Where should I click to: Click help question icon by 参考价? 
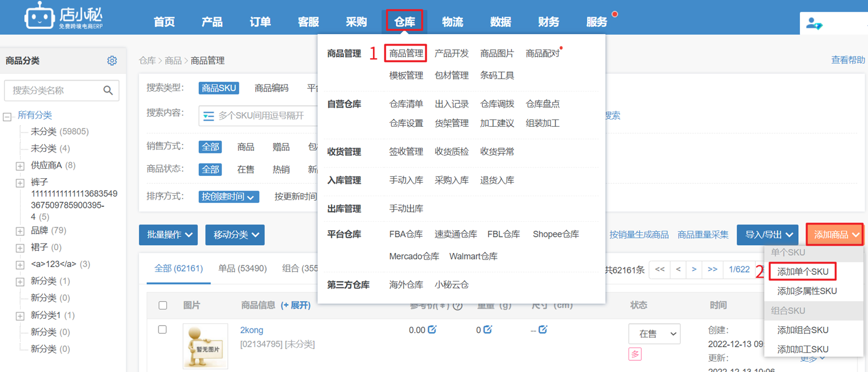pyautogui.click(x=458, y=306)
